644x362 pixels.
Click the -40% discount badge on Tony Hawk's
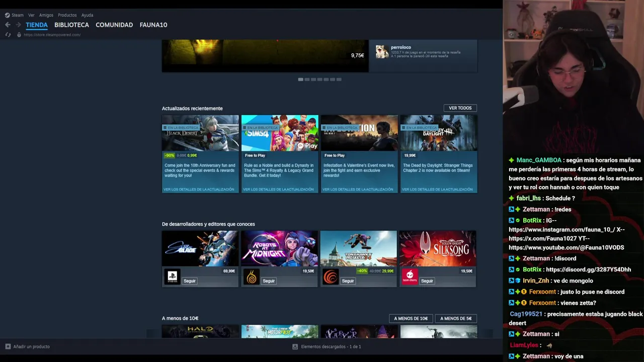tap(362, 271)
